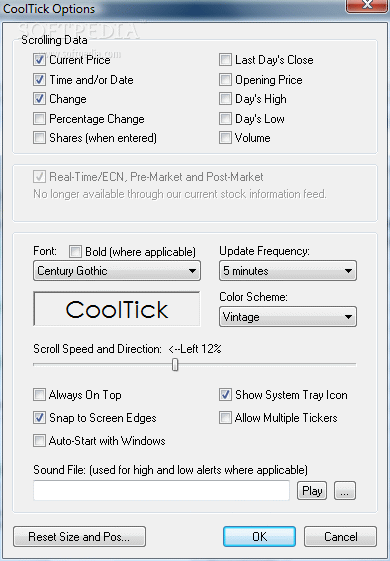
Task: Click the Reset Size and Pos button
Action: coord(79,536)
